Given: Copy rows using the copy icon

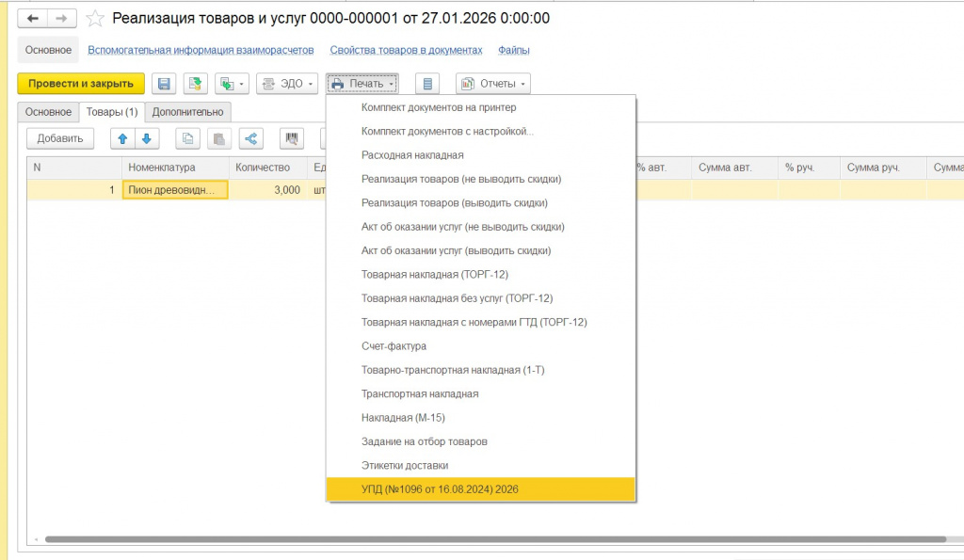Looking at the screenshot, I should (187, 138).
